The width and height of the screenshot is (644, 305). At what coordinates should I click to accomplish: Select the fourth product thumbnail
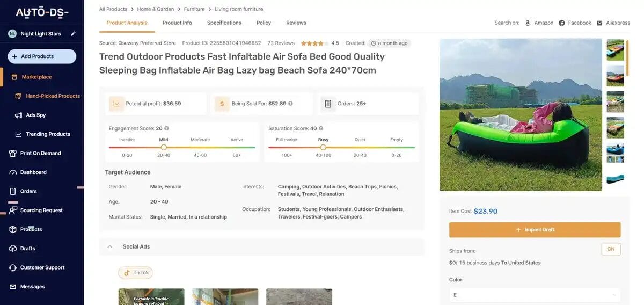pos(615,127)
